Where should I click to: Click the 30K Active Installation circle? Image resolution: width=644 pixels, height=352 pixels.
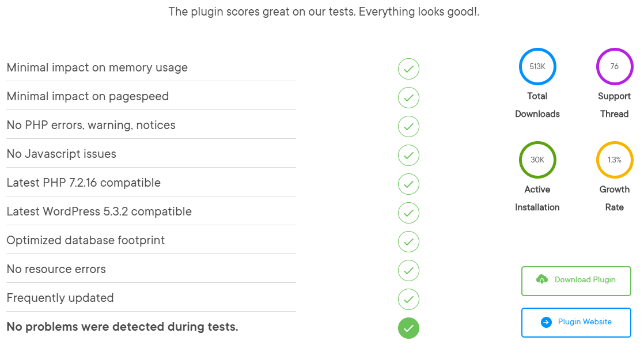click(x=537, y=160)
